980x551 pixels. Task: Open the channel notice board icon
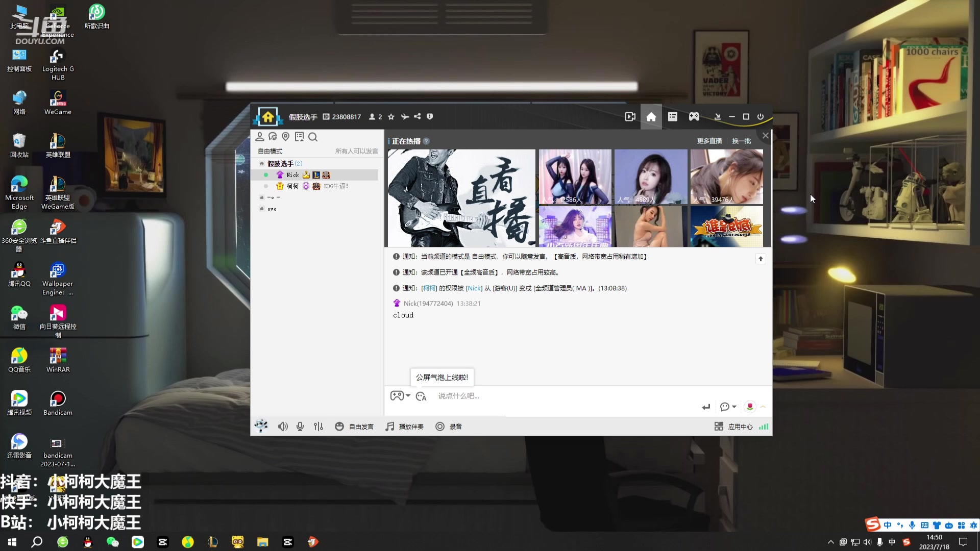[299, 137]
